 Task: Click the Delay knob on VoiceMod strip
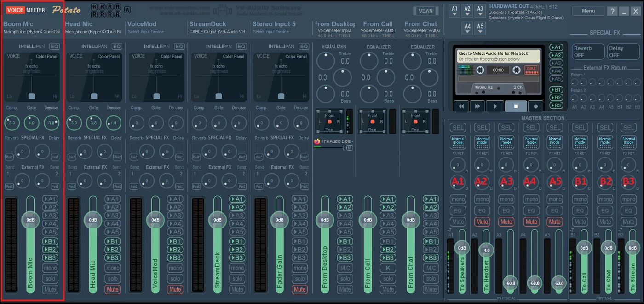(166, 151)
